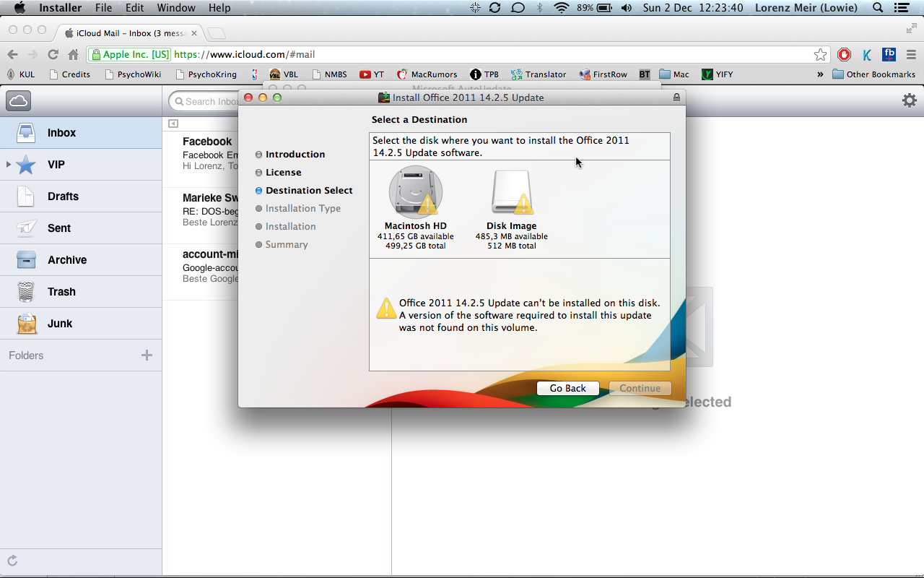
Task: Go back in Chrome history
Action: pos(12,54)
